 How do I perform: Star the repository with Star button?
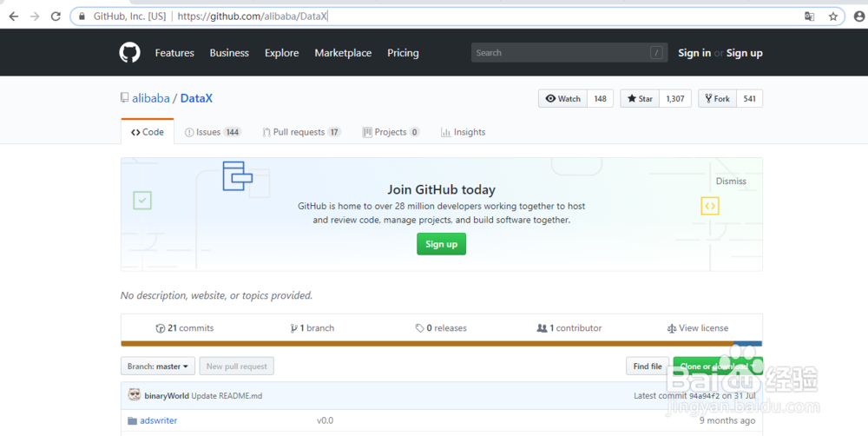pos(640,99)
